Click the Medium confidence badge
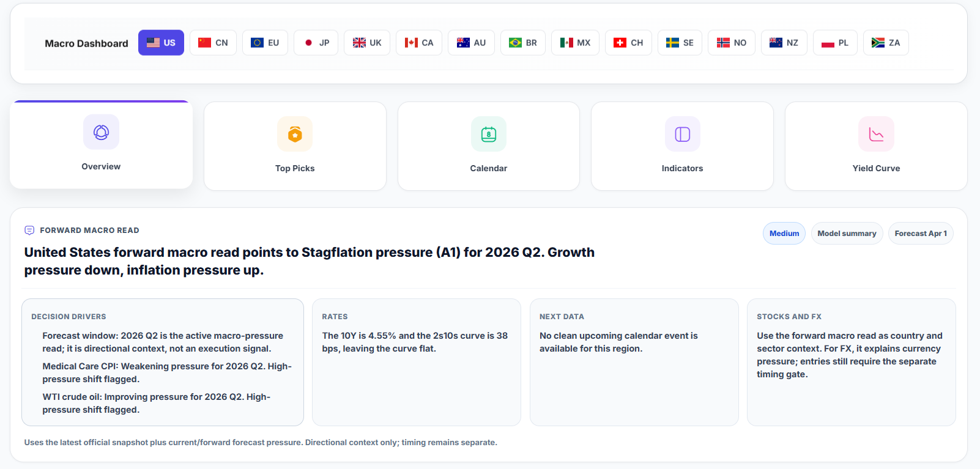 (x=784, y=234)
